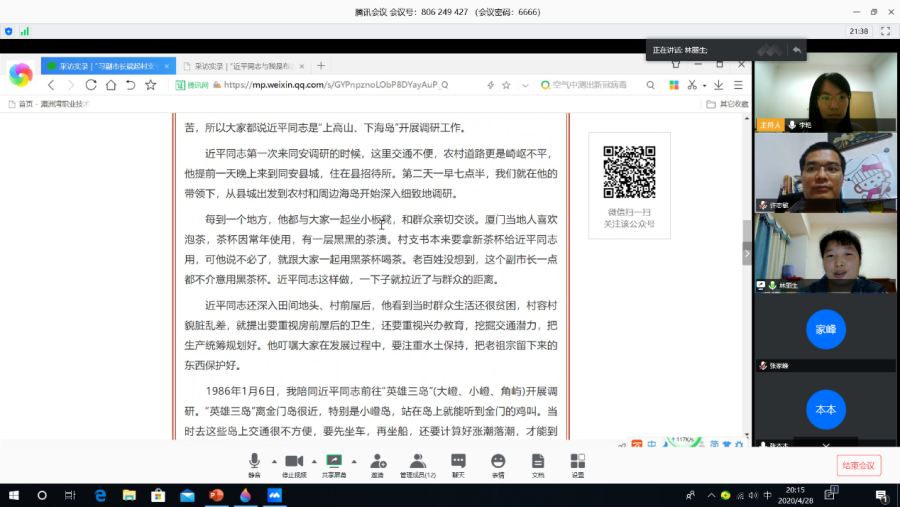Viewport: 900px width, 507px height.
Task: Expand share options arrow beside 共享屏幕
Action: tap(354, 461)
